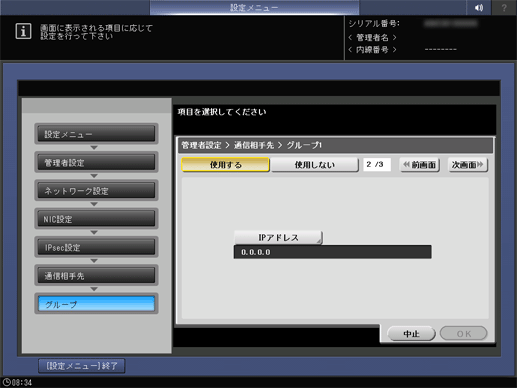
Task: Select the highlighted グループ navigation item
Action: pos(96,304)
